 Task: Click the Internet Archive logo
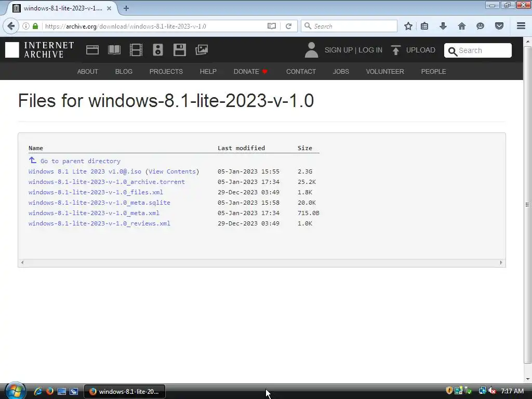tap(39, 50)
